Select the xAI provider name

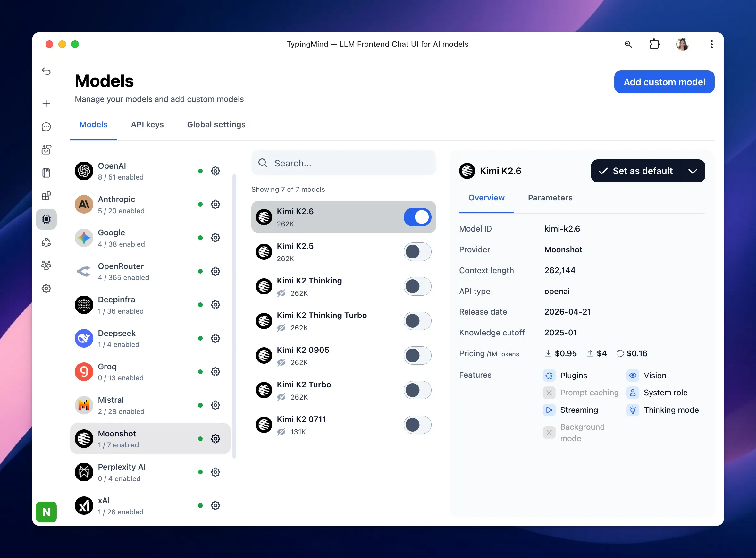point(104,501)
